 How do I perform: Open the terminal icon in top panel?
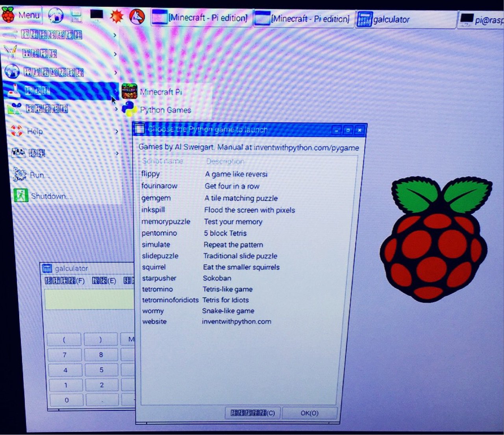(96, 15)
